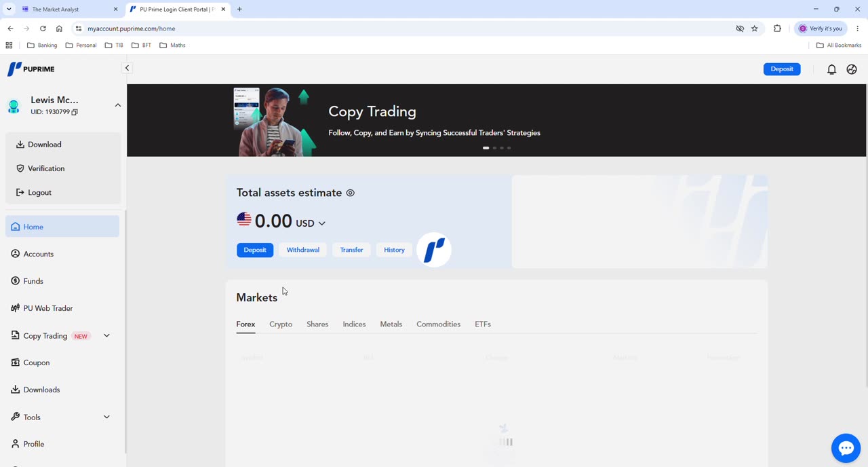Click the History button
Viewport: 868px width, 467px height.
(394, 250)
